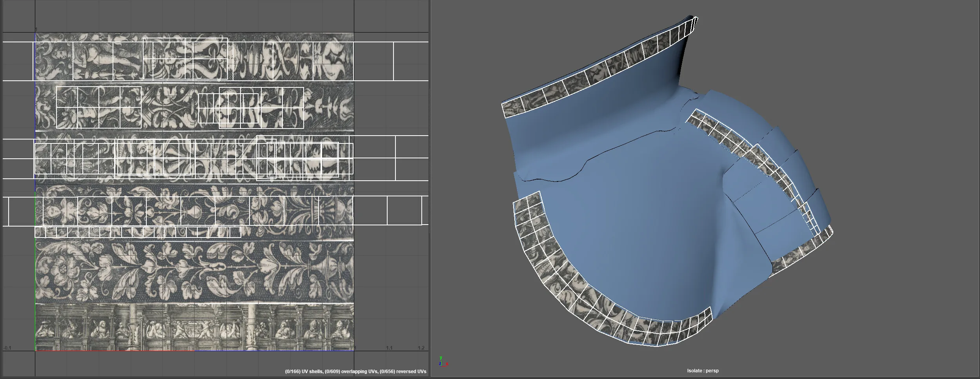Click the -0.1 U-axis grid label
The width and height of the screenshot is (980, 379).
pos(7,348)
